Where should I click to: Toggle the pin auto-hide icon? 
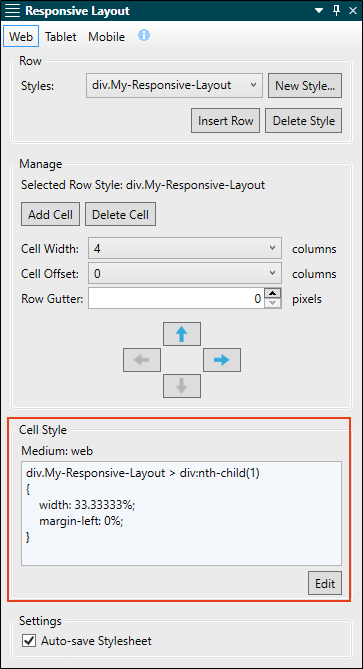[x=337, y=11]
